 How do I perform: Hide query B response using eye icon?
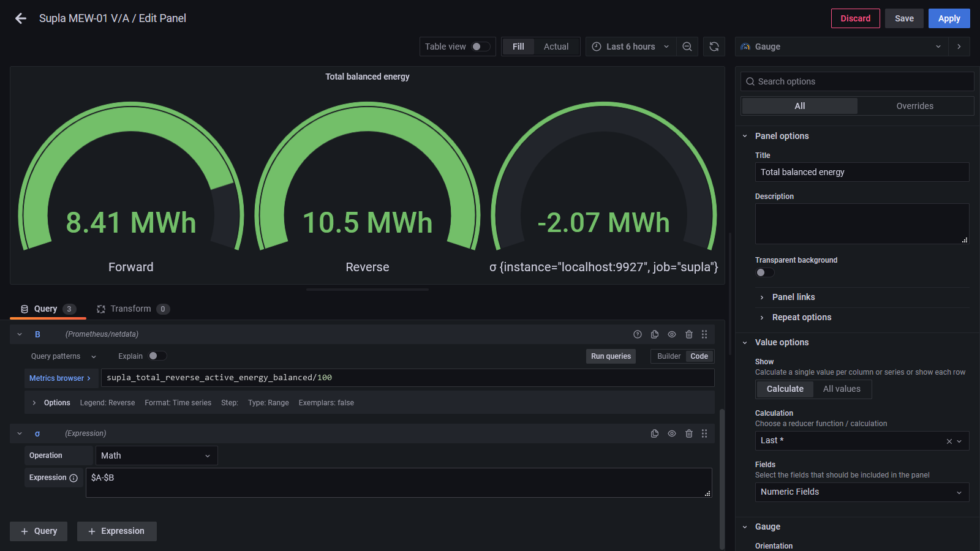672,334
